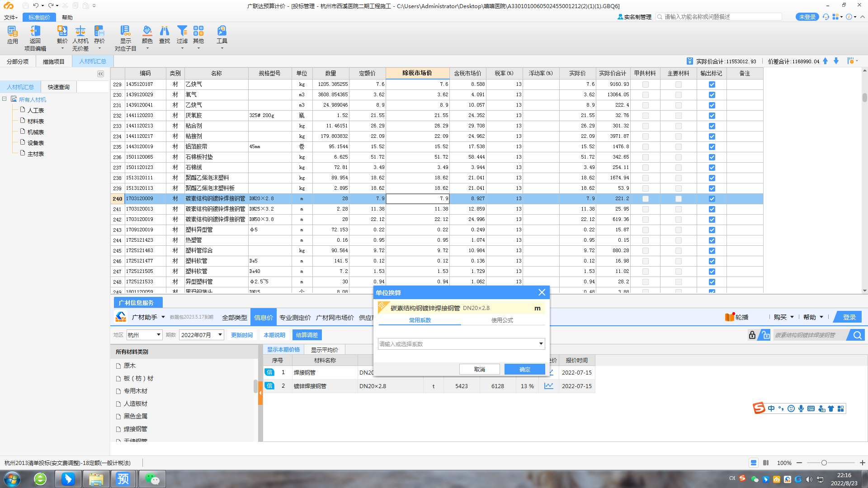Click the zoom-out minus button

pyautogui.click(x=799, y=463)
